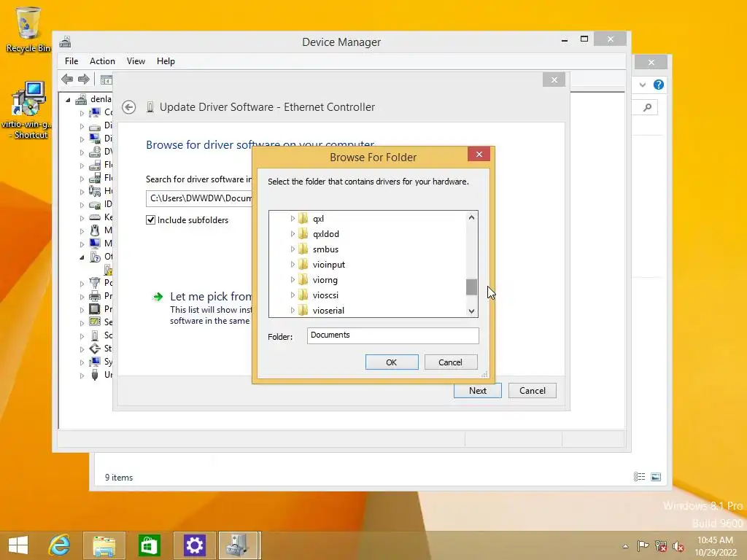Go back in Update Driver Software wizard
The width and height of the screenshot is (747, 560).
click(128, 107)
